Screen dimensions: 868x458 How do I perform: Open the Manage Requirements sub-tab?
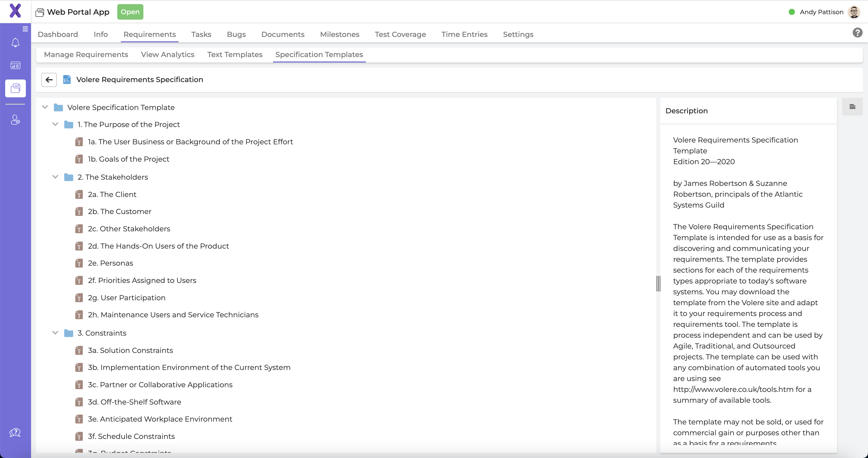coord(86,54)
